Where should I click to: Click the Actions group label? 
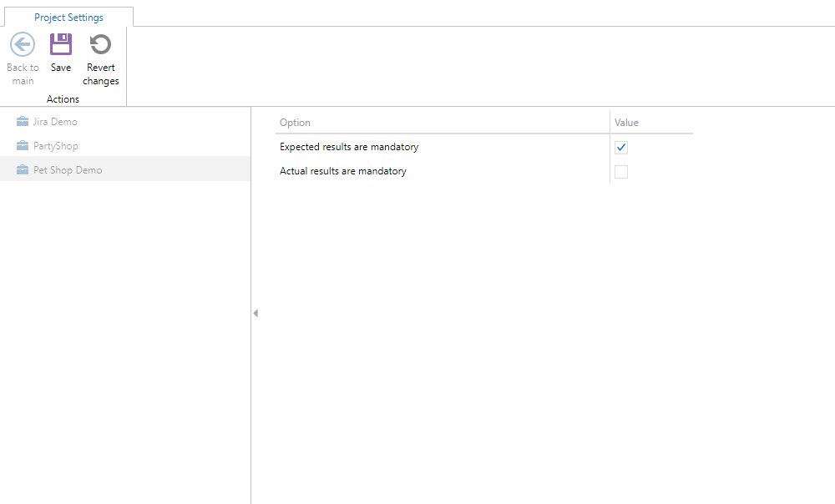tap(63, 99)
